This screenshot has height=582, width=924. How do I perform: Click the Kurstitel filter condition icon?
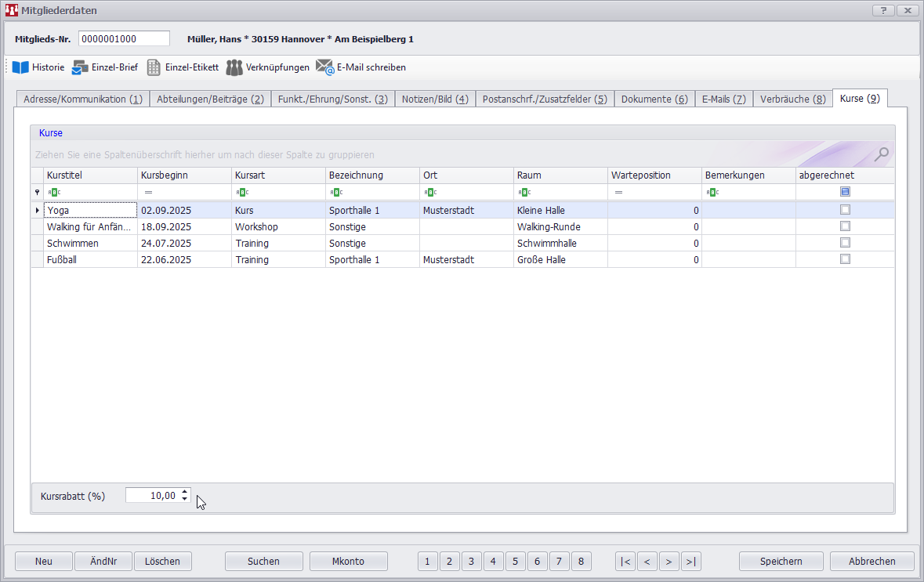(x=53, y=192)
